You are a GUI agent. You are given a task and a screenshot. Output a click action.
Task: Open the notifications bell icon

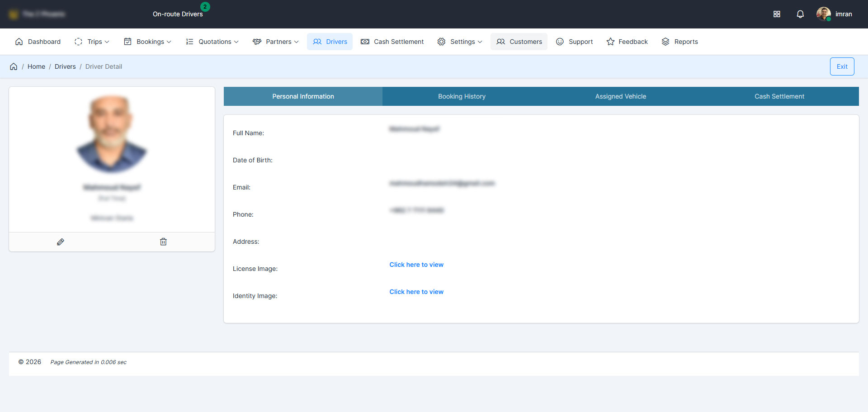tap(800, 14)
